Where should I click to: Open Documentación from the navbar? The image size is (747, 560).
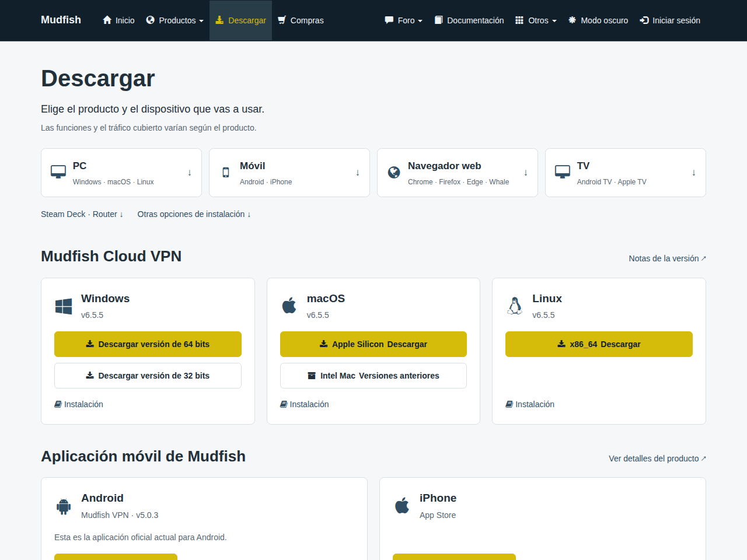(469, 20)
